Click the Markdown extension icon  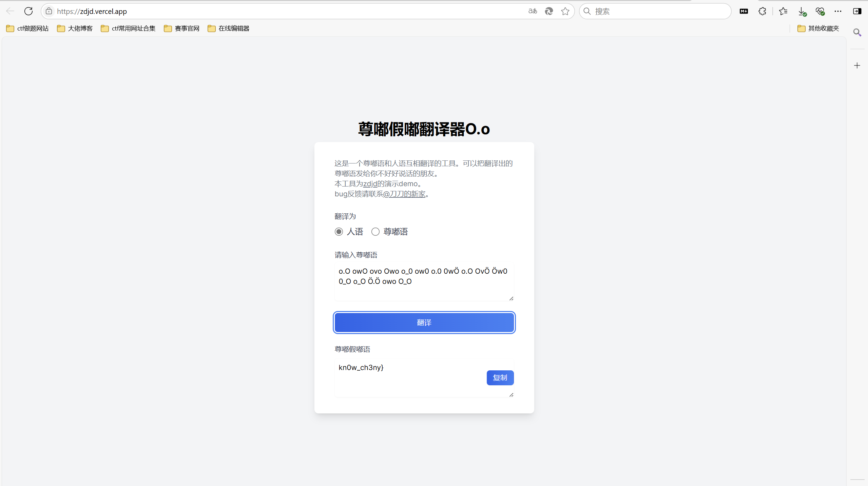point(744,11)
